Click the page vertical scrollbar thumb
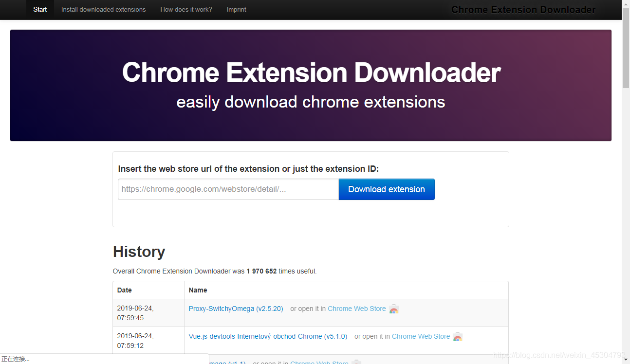The image size is (630, 364). point(626,48)
